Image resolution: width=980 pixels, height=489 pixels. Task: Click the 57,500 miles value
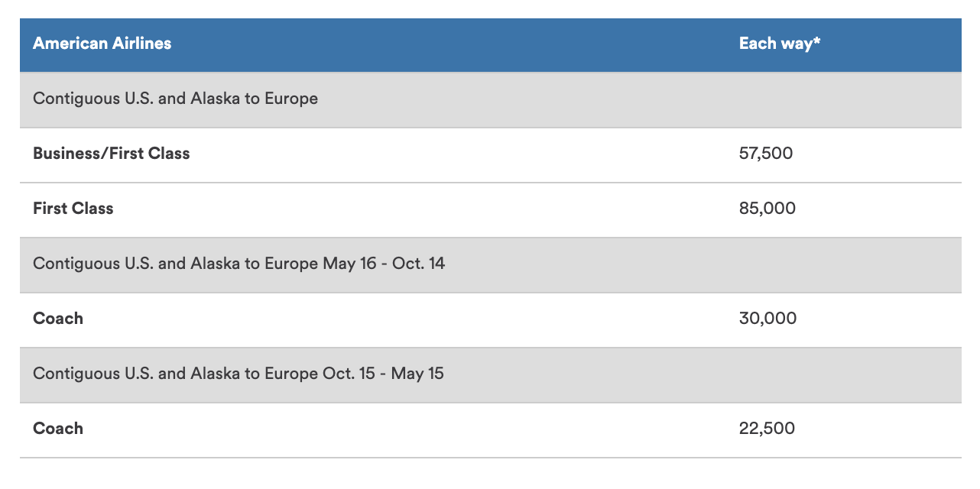[766, 154]
